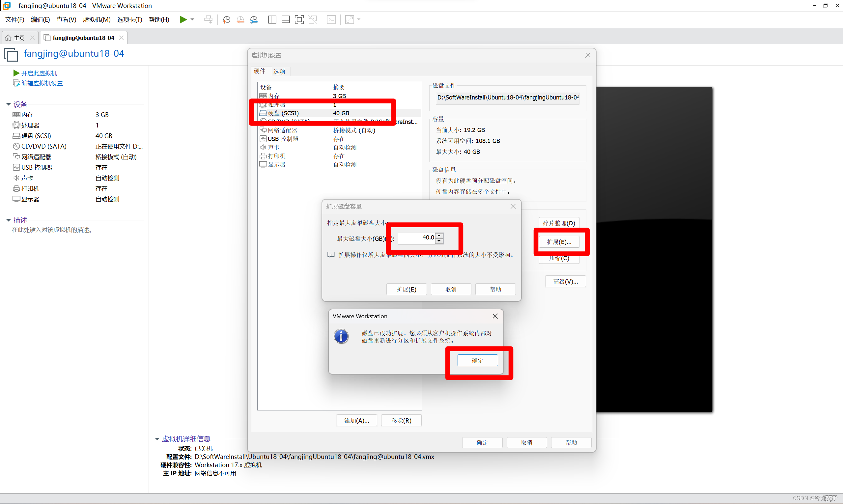The image size is (843, 504).
Task: Click 扩展(E) in expand disk dialog
Action: point(407,289)
